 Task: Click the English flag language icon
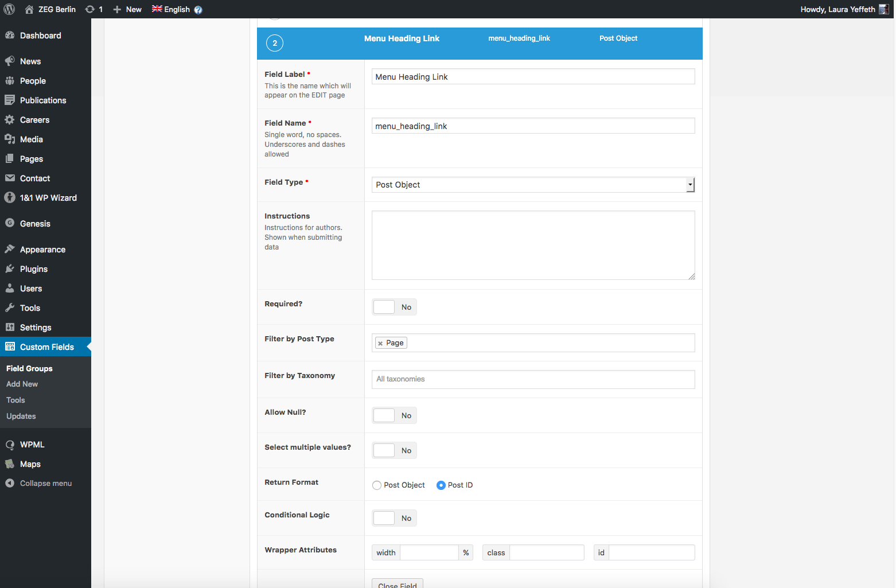[x=157, y=9]
